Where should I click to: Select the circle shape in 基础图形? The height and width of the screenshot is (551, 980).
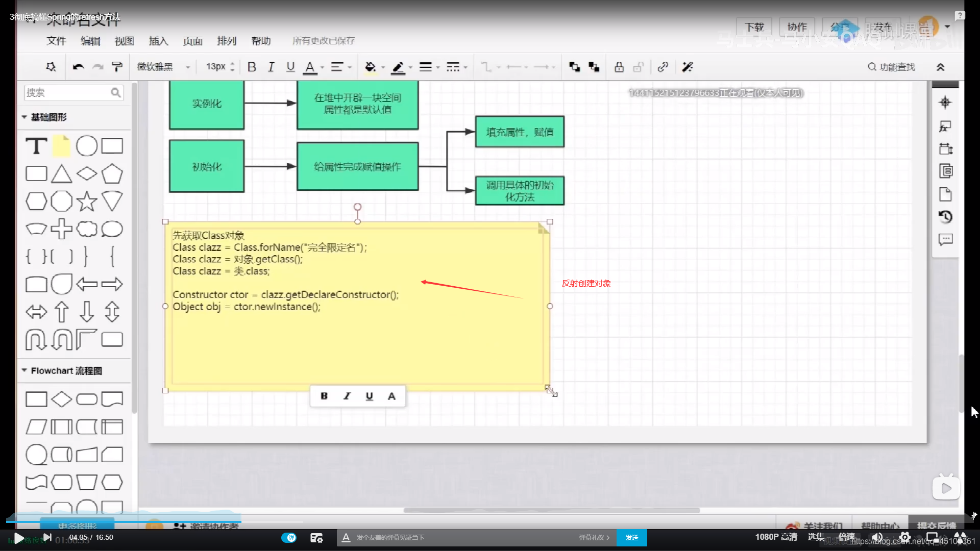point(87,146)
